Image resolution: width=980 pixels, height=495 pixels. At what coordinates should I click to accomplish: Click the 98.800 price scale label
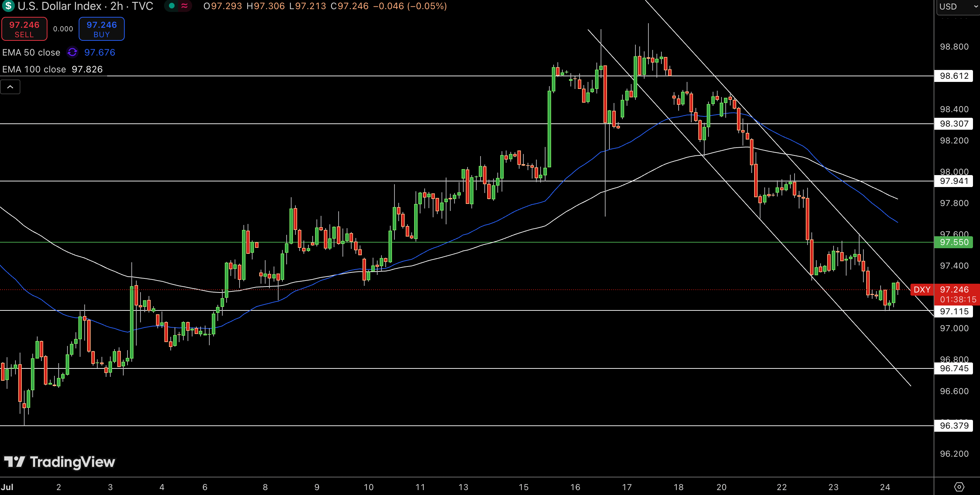point(954,47)
